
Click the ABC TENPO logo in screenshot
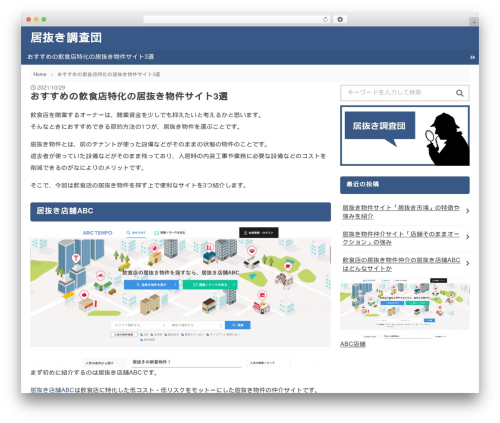tap(97, 233)
